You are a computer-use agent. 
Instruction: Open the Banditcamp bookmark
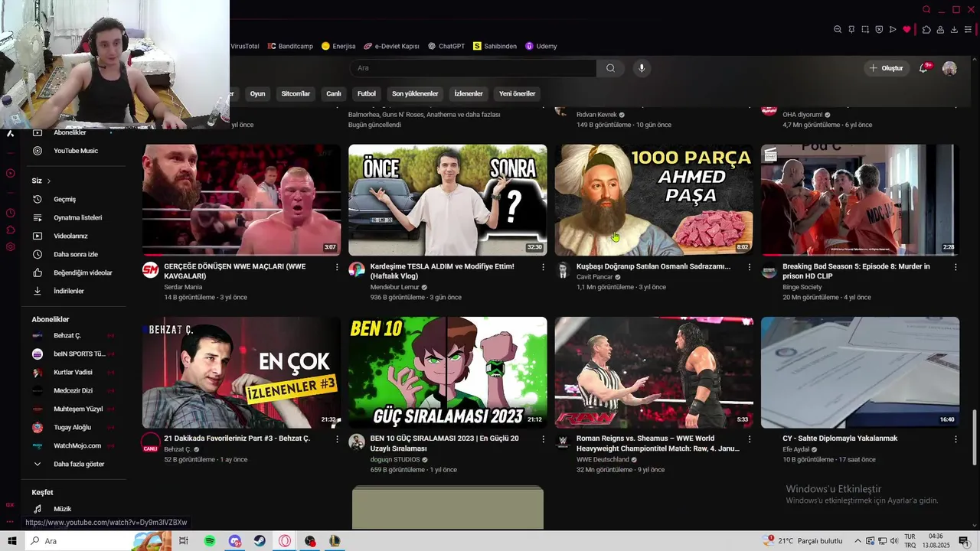(x=290, y=46)
